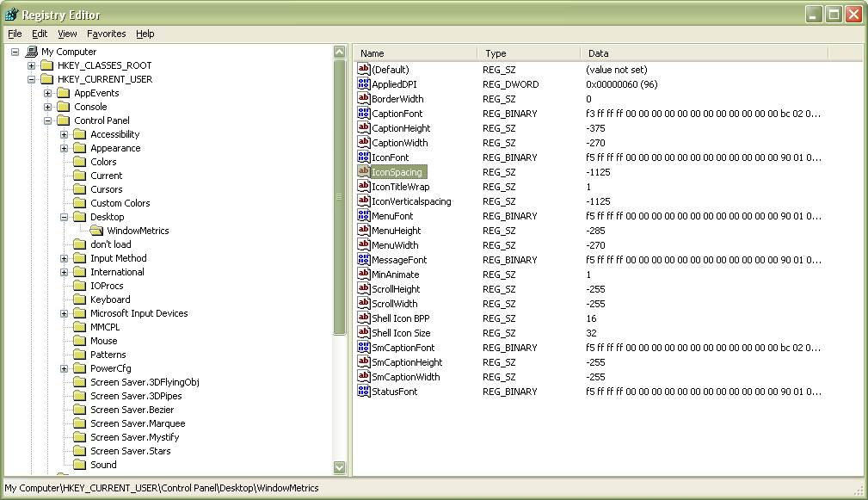868x500 pixels.
Task: Sort values by the Name column header
Action: [x=415, y=53]
